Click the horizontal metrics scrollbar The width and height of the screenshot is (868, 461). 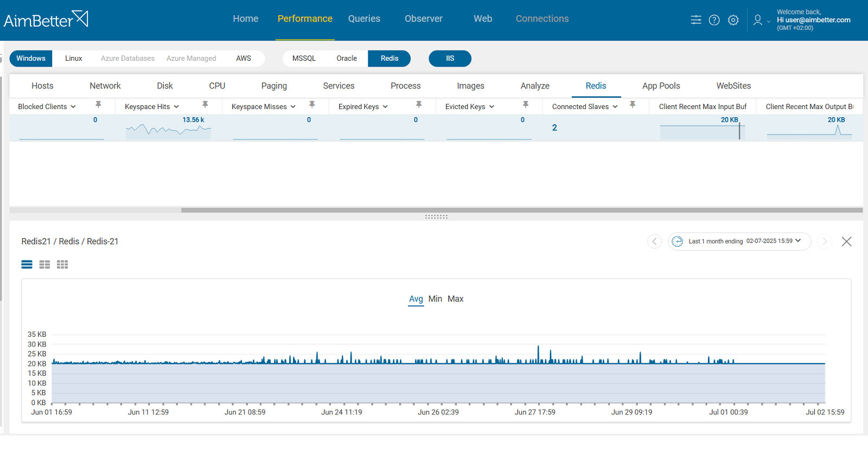[x=522, y=210]
